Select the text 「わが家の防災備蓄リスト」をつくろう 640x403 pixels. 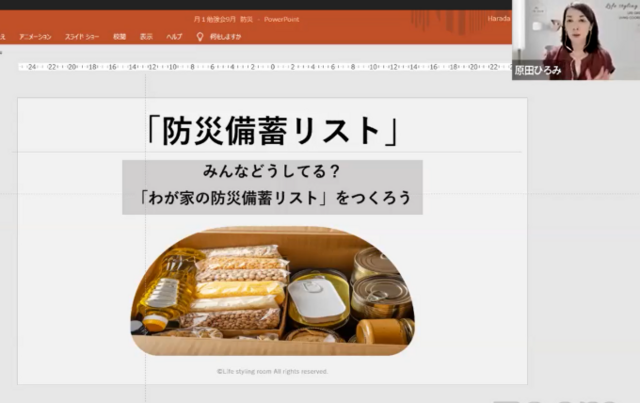[x=272, y=198]
